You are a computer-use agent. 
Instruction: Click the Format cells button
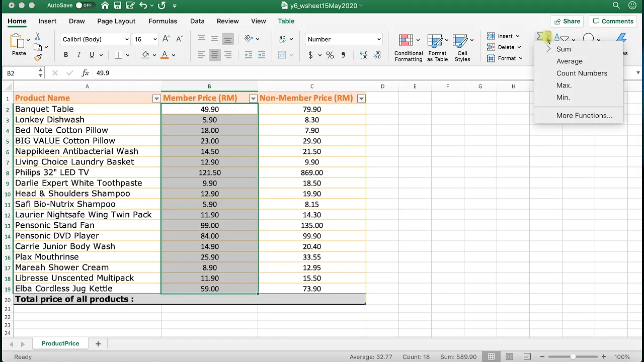coord(505,58)
